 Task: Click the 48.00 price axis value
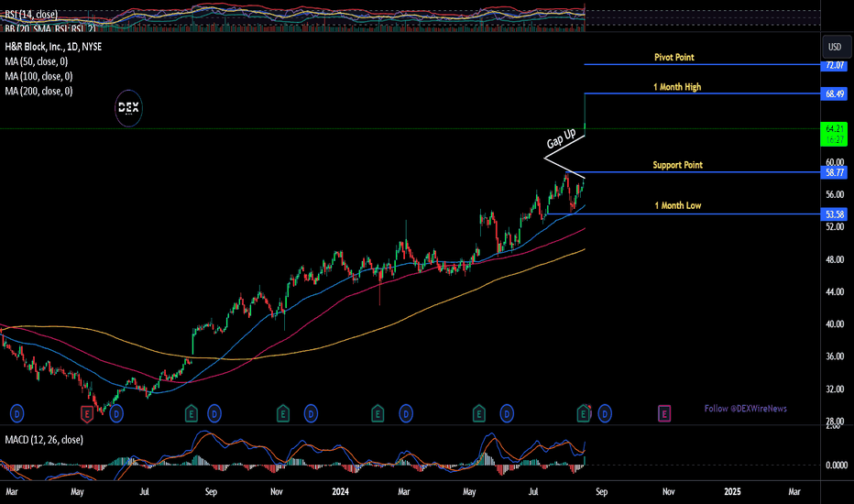pyautogui.click(x=835, y=260)
